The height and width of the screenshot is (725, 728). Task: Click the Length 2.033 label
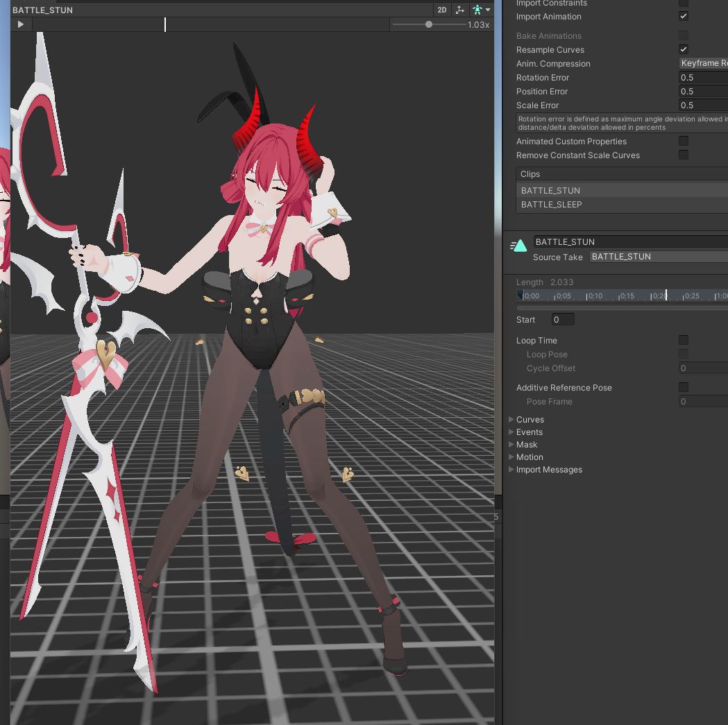point(545,282)
